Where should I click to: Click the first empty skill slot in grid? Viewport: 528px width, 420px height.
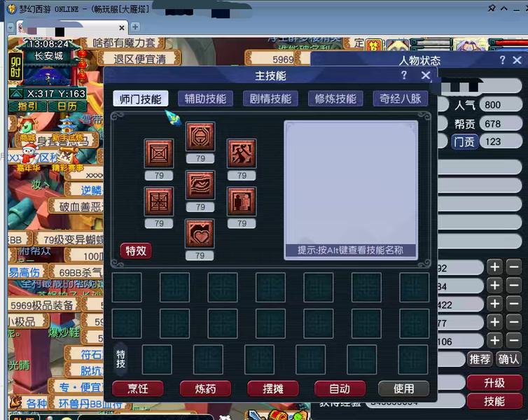click(127, 288)
